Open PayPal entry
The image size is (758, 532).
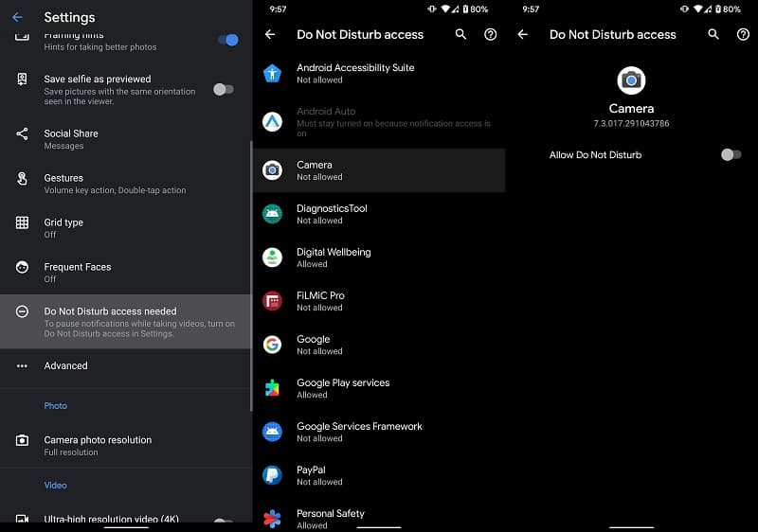click(x=379, y=475)
